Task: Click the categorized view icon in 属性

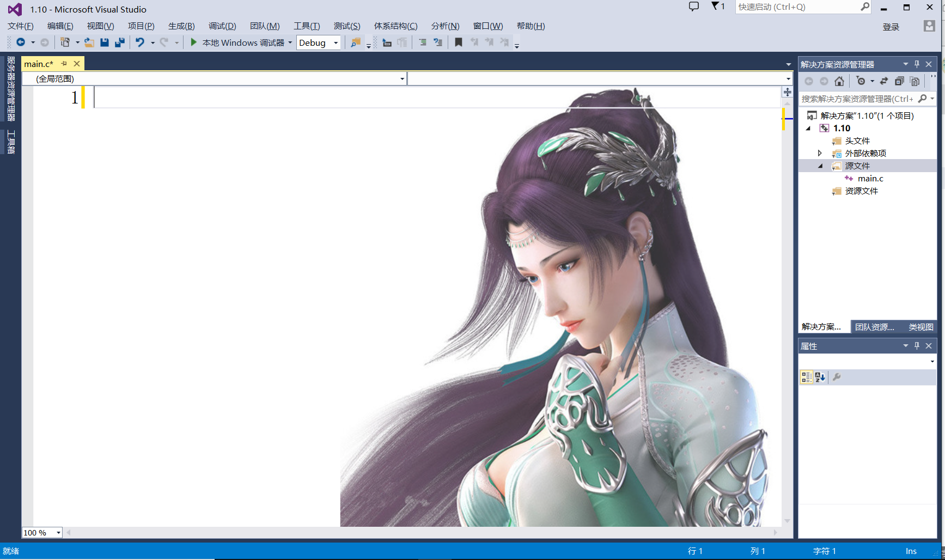Action: coord(807,377)
